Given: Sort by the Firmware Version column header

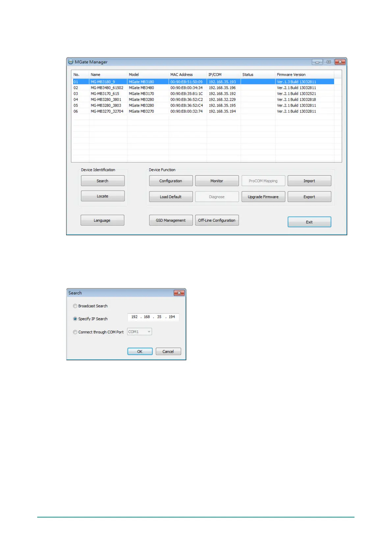Looking at the screenshot, I should point(305,75).
